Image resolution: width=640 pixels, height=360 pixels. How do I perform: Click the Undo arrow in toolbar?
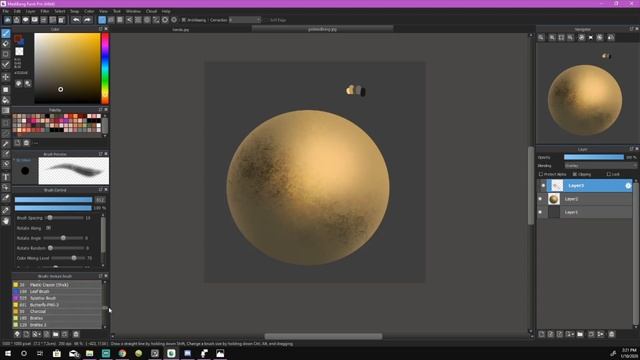pyautogui.click(x=76, y=20)
